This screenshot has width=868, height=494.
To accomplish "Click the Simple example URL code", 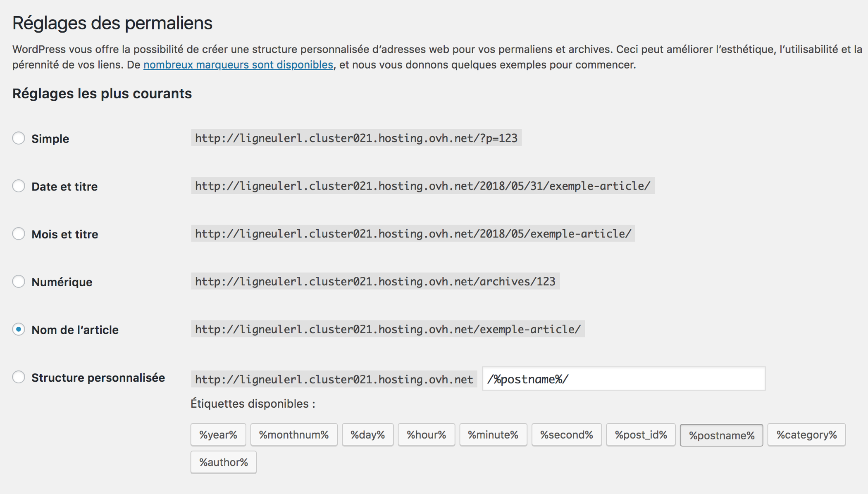I will [x=356, y=138].
